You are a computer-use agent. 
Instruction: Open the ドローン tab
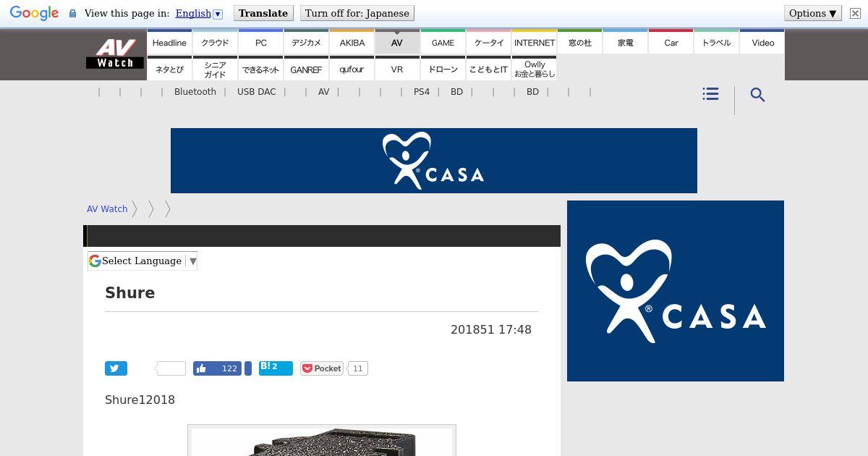click(443, 69)
